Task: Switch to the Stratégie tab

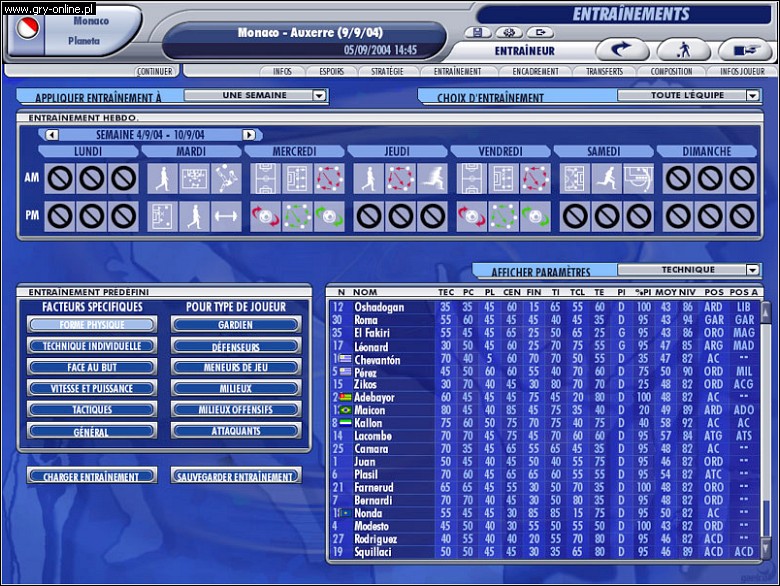Action: tap(388, 71)
